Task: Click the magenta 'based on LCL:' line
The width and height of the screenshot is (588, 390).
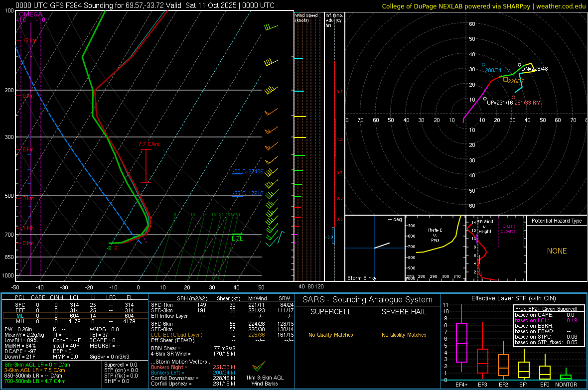Action: pyautogui.click(x=546, y=320)
